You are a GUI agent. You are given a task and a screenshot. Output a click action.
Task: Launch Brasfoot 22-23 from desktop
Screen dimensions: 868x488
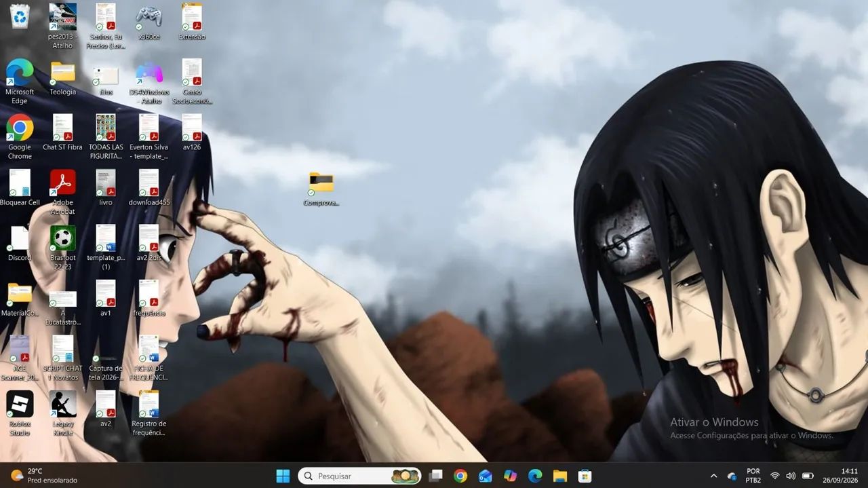62,248
